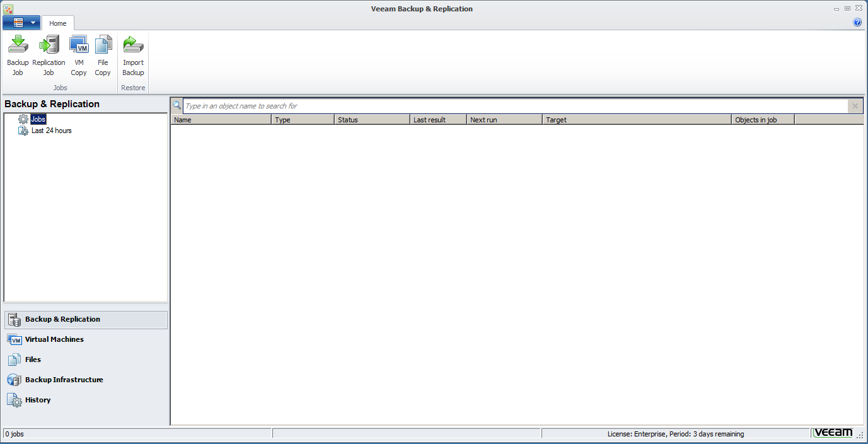The height and width of the screenshot is (444, 868).
Task: Sort by the Name column header
Action: click(x=221, y=120)
